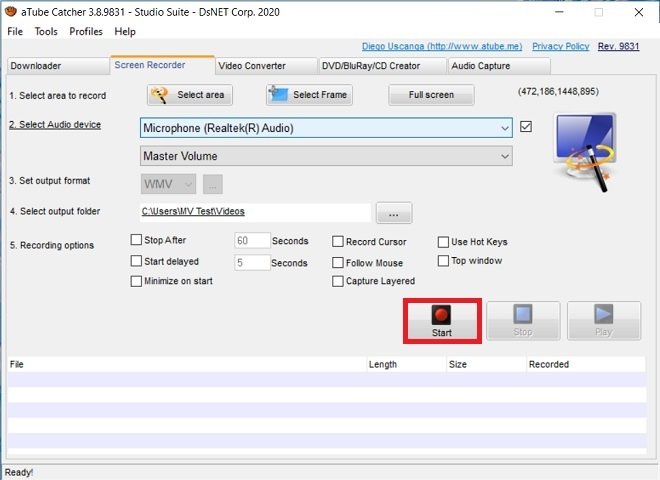Open the Microphone (Realtek(R) Audio) dropdown
The width and height of the screenshot is (660, 480).
(x=326, y=128)
